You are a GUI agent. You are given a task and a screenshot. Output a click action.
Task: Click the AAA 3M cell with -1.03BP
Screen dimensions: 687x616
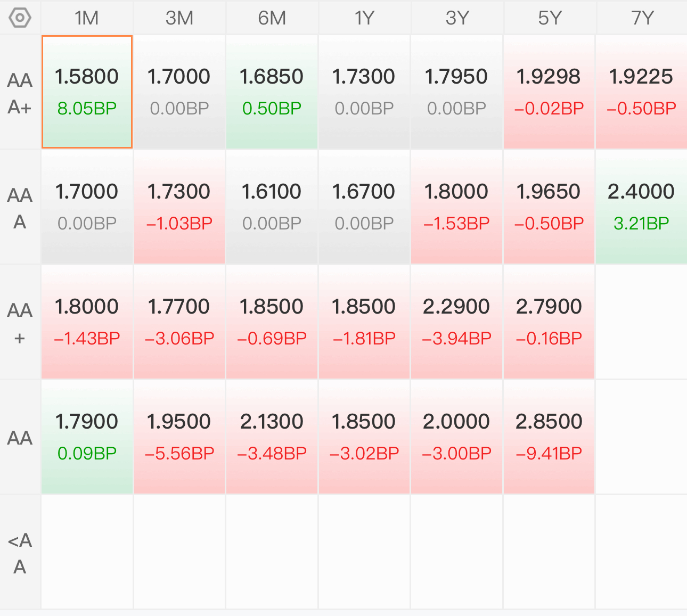click(179, 207)
